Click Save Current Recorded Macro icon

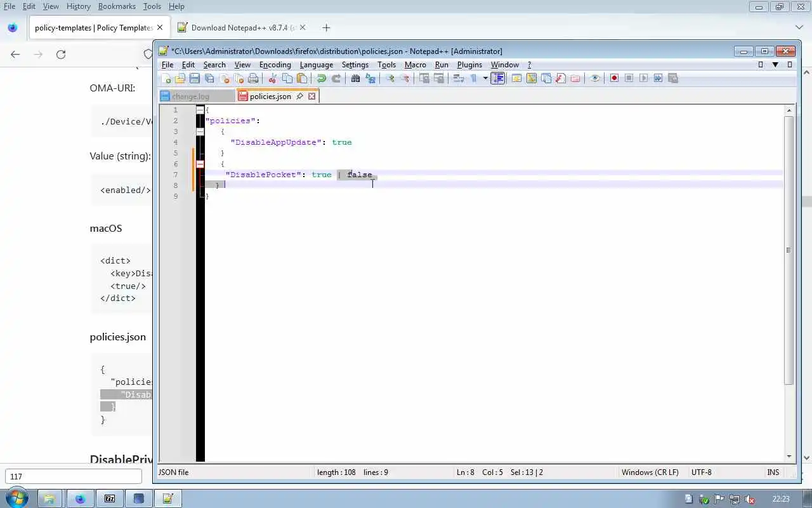[x=673, y=78]
